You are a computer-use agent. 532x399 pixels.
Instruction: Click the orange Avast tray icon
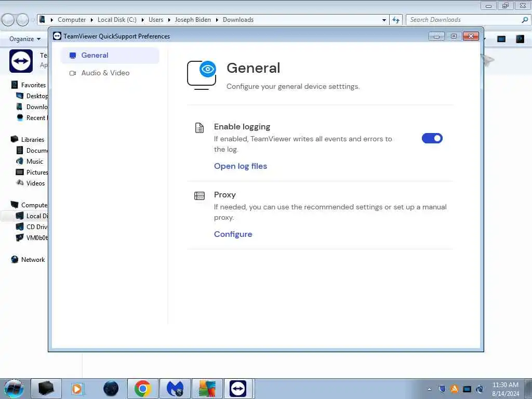454,389
